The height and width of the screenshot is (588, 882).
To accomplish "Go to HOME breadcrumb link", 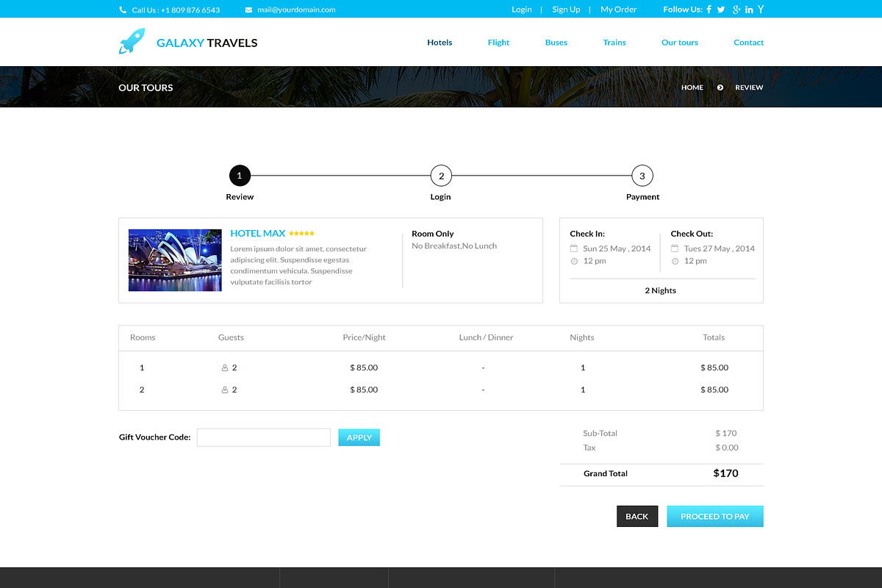I will pyautogui.click(x=692, y=87).
